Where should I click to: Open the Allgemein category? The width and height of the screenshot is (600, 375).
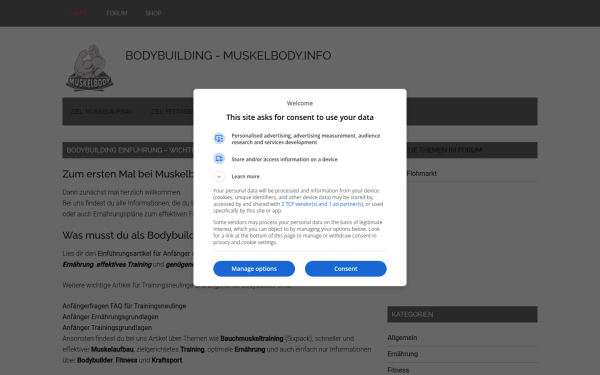click(402, 338)
